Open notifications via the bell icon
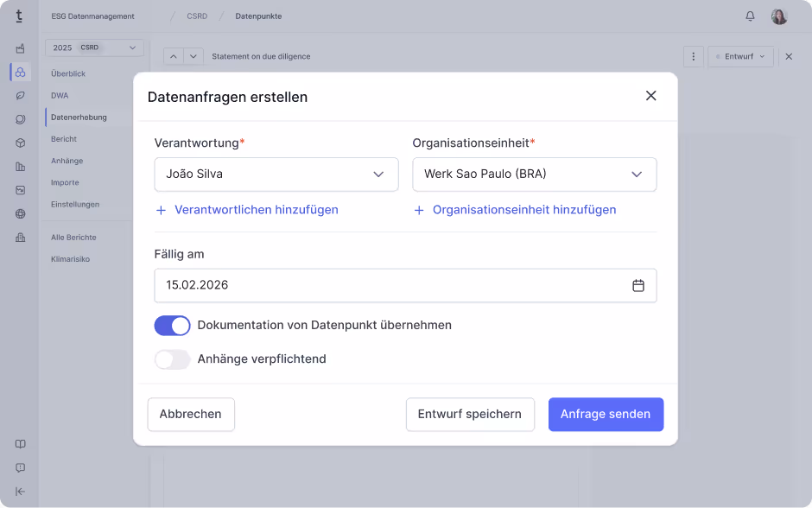812x508 pixels. tap(750, 16)
